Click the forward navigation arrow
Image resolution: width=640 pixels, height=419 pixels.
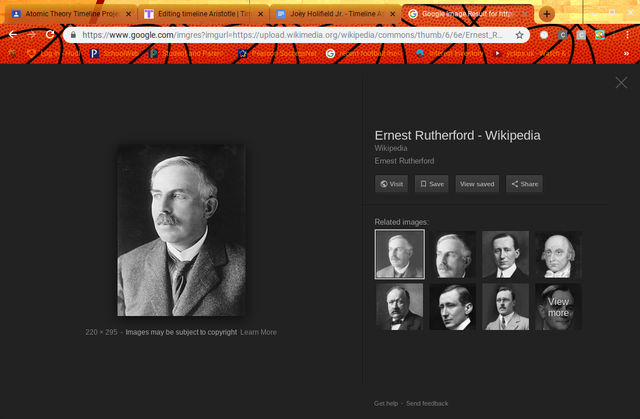pos(31,35)
